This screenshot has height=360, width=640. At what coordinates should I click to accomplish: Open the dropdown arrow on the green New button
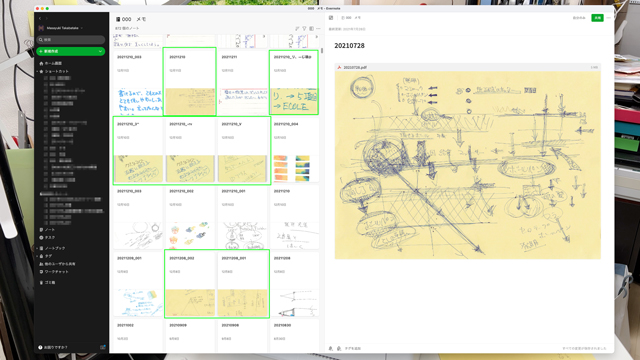click(x=100, y=51)
